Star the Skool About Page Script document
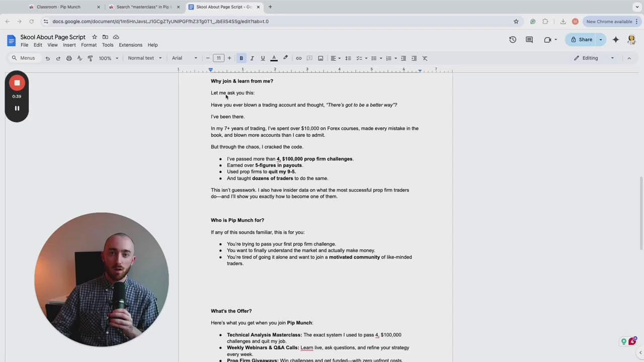The height and width of the screenshot is (362, 644). 95,37
